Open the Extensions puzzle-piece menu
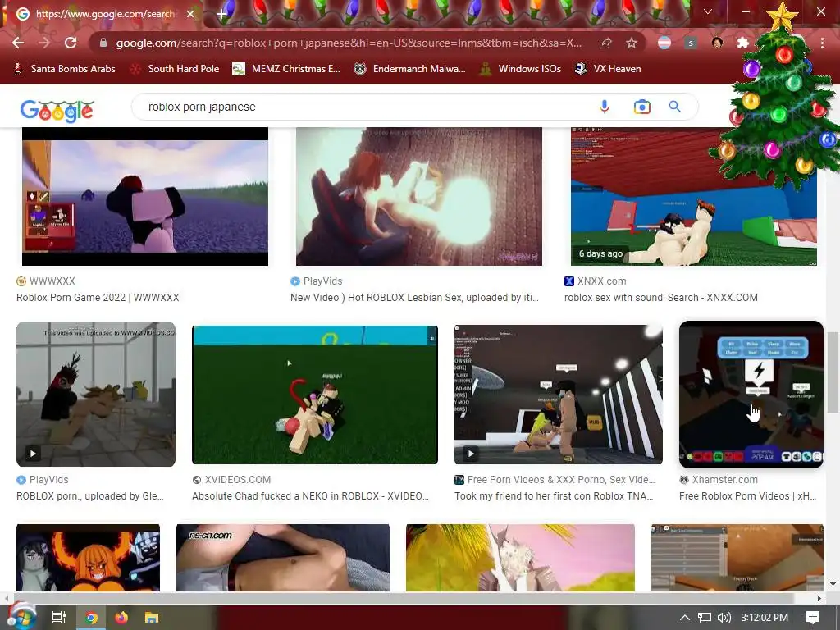Screen dimensions: 840x630 [743, 43]
